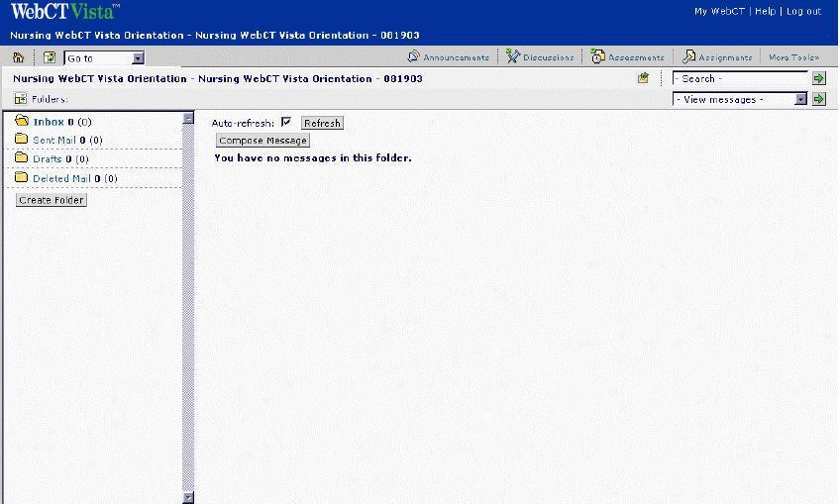Open the Drafts folder
Screen dimensions: 840x504
[x=48, y=159]
